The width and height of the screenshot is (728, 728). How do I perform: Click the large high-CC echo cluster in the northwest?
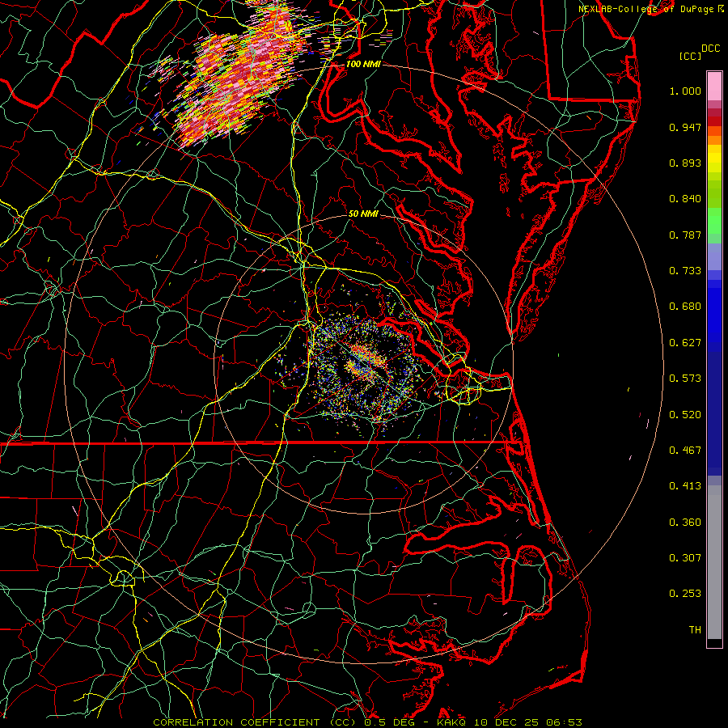click(x=239, y=74)
